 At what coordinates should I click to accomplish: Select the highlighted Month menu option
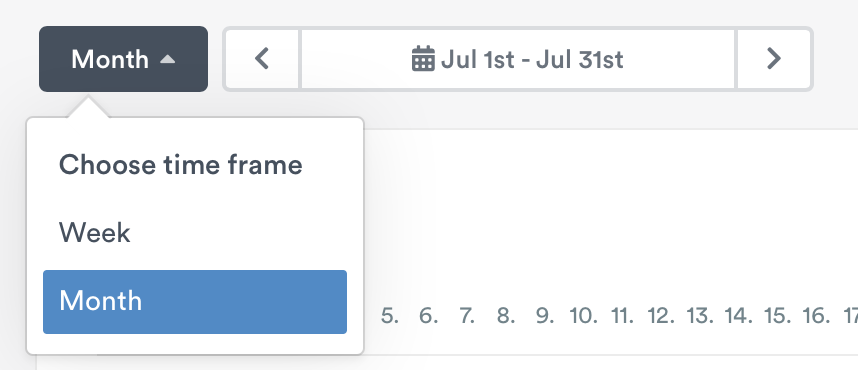click(x=195, y=302)
